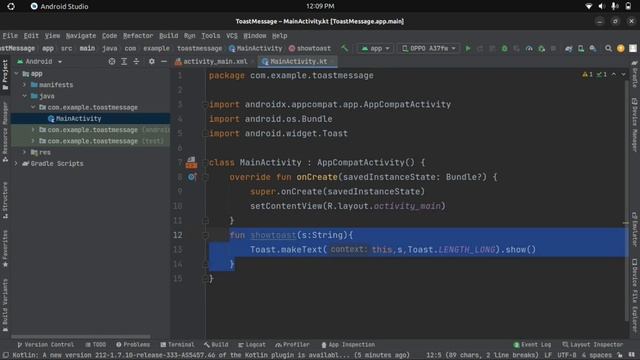This screenshot has height=360, width=640.
Task: Click the Project panel horizontal scrollbar
Action: (x=81, y=337)
